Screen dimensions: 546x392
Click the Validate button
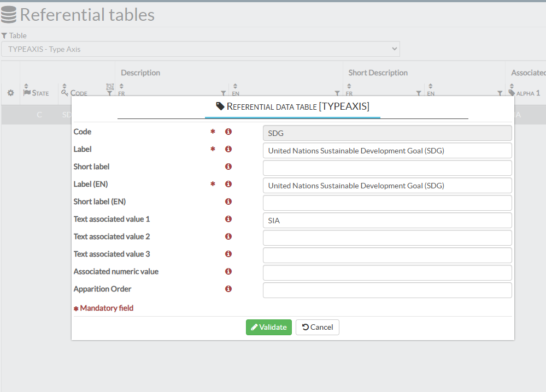(268, 327)
